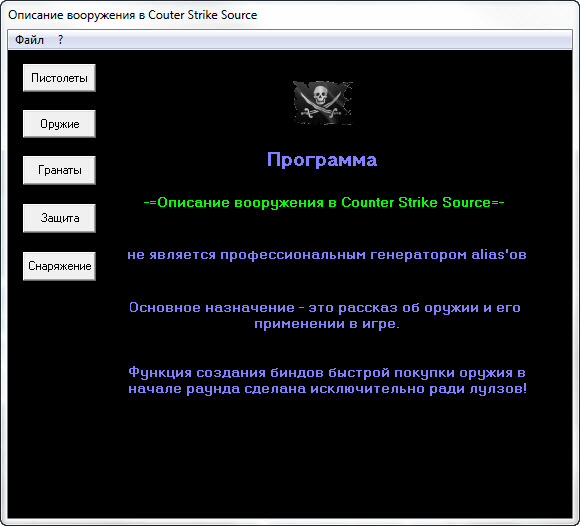Open the Гранаты section
Viewport: 580px width, 526px height.
point(59,170)
